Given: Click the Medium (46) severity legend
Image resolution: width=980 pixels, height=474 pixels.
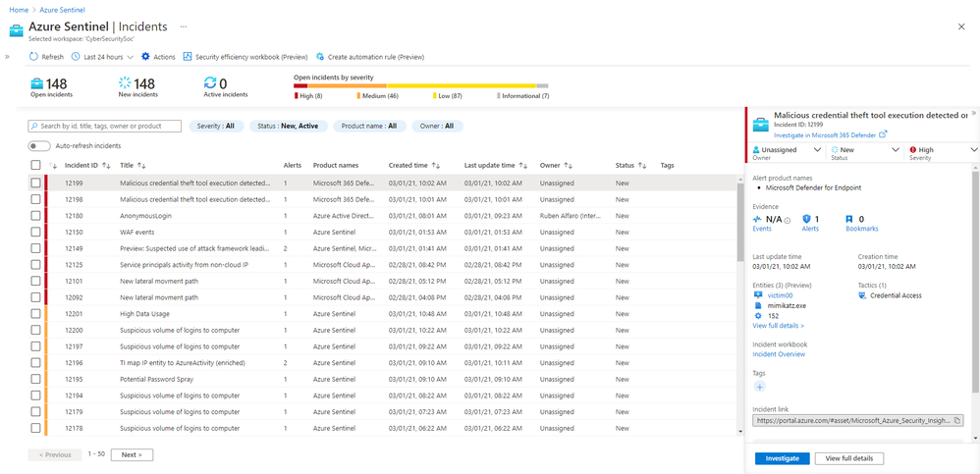Looking at the screenshot, I should 377,96.
